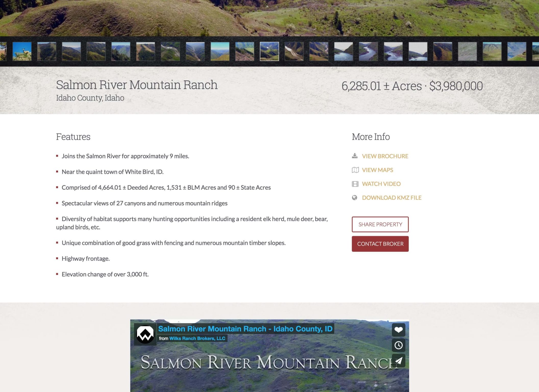Screen dimensions: 539x392
Task: Open Salmon River Mountain Ranch video title link
Action: (x=245, y=329)
